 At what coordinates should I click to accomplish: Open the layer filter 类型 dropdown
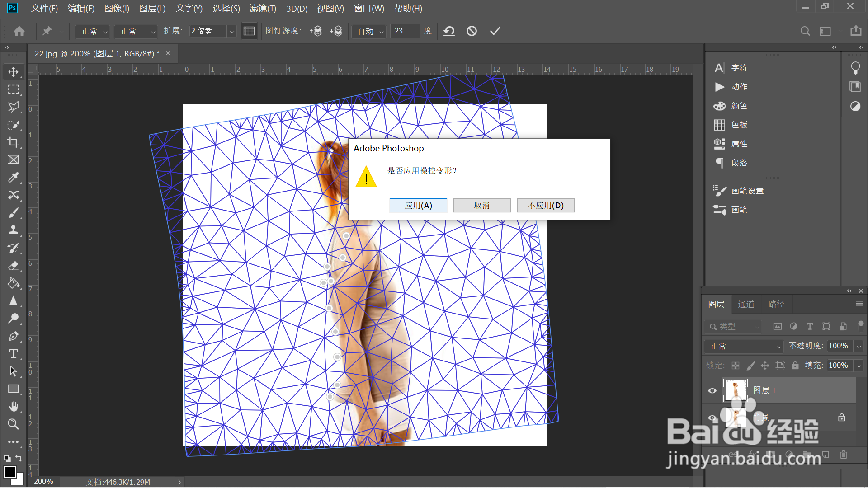[x=733, y=326]
